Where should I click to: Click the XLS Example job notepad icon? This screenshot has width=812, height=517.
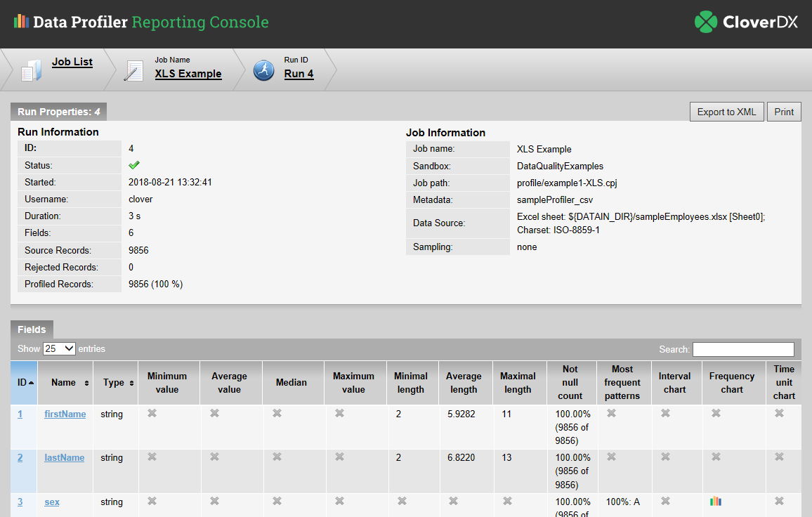coord(133,70)
